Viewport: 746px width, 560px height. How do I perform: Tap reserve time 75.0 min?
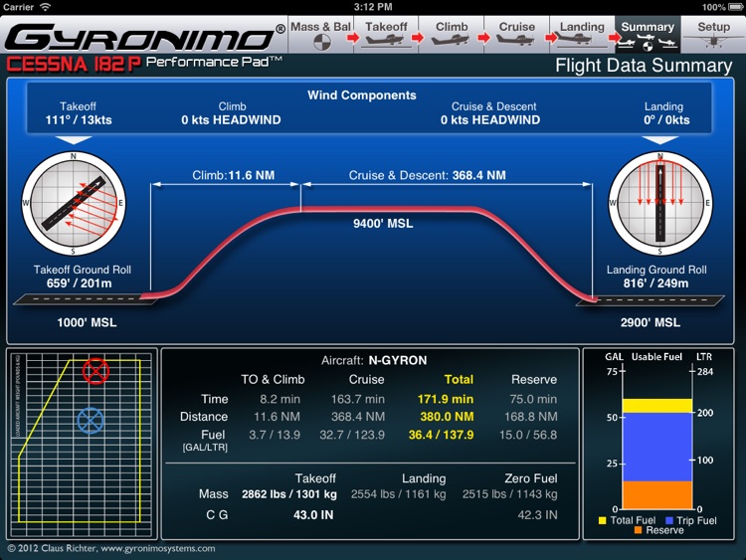point(533,399)
